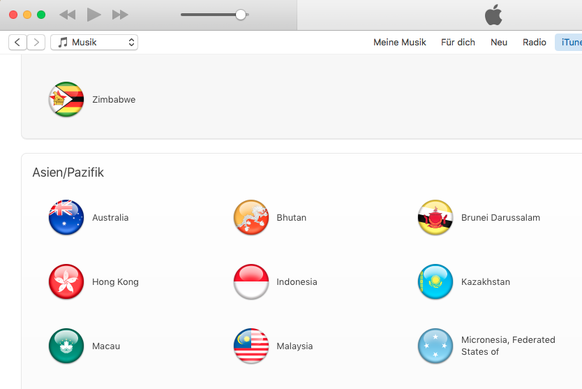Image resolution: width=582 pixels, height=389 pixels.
Task: Click the volume slider knob
Action: (x=241, y=15)
